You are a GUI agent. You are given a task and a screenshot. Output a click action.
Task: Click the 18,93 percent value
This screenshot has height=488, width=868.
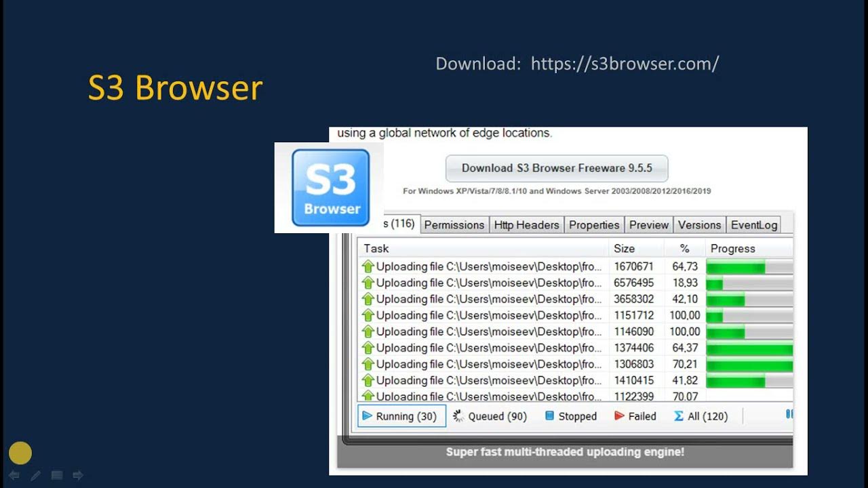coord(685,283)
